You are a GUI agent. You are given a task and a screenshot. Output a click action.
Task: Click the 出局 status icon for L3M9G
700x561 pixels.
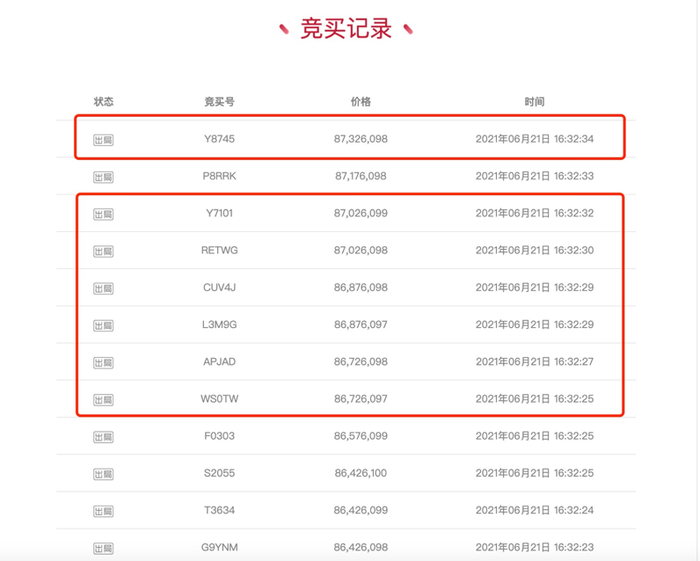(103, 325)
